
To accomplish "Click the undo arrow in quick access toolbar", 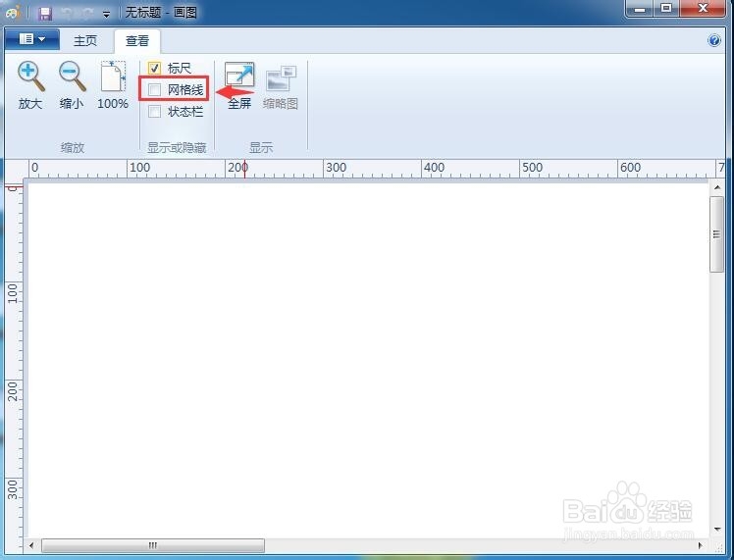I will pyautogui.click(x=68, y=14).
